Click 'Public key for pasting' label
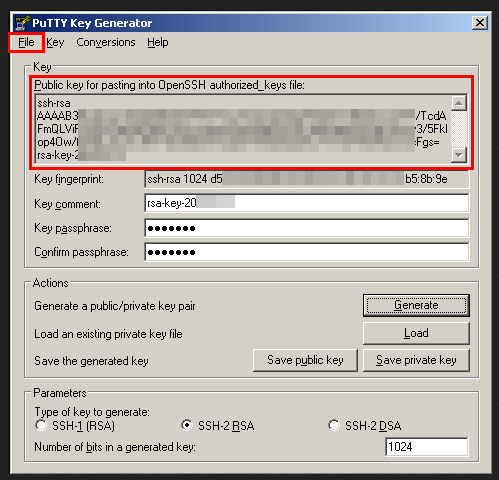This screenshot has width=499, height=480. [x=169, y=85]
